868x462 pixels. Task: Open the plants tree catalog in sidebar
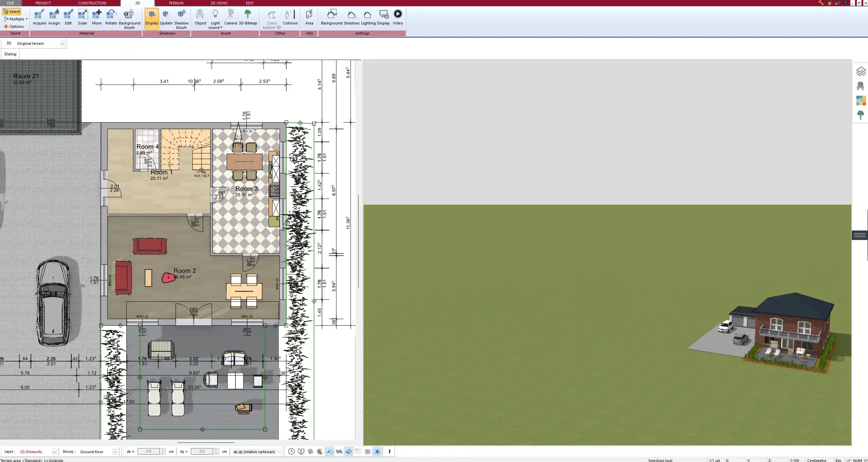tap(861, 115)
